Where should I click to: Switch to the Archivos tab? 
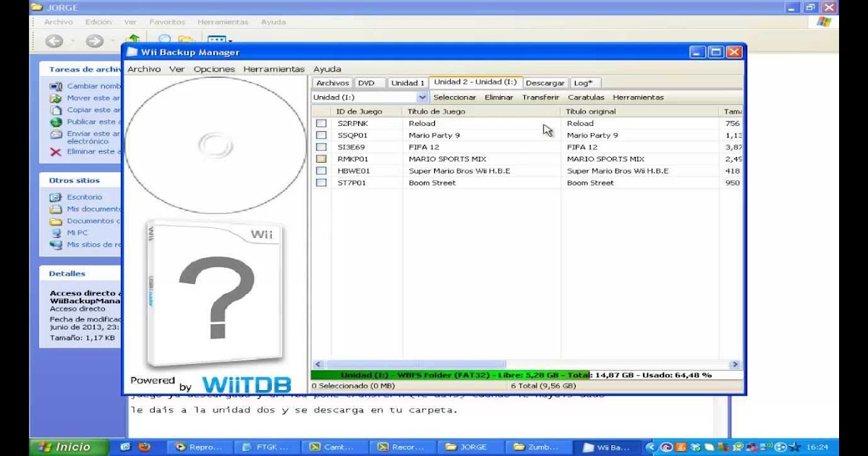[333, 83]
